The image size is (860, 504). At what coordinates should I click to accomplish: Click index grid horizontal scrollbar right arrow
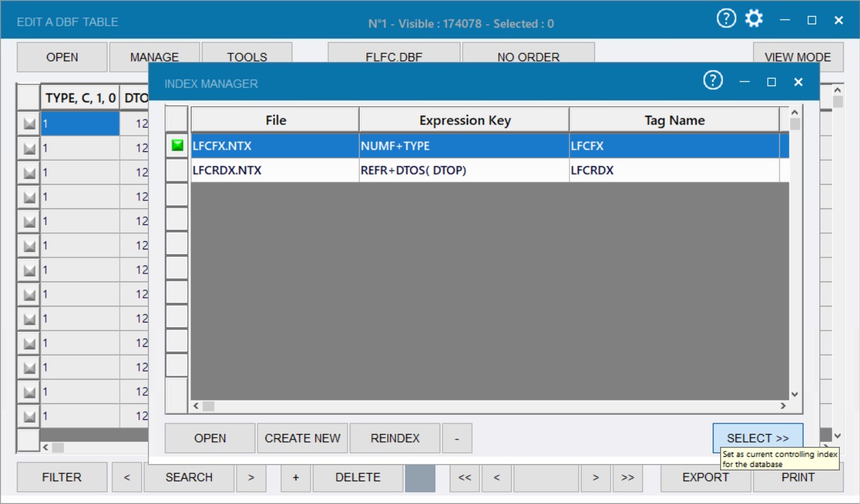[783, 406]
